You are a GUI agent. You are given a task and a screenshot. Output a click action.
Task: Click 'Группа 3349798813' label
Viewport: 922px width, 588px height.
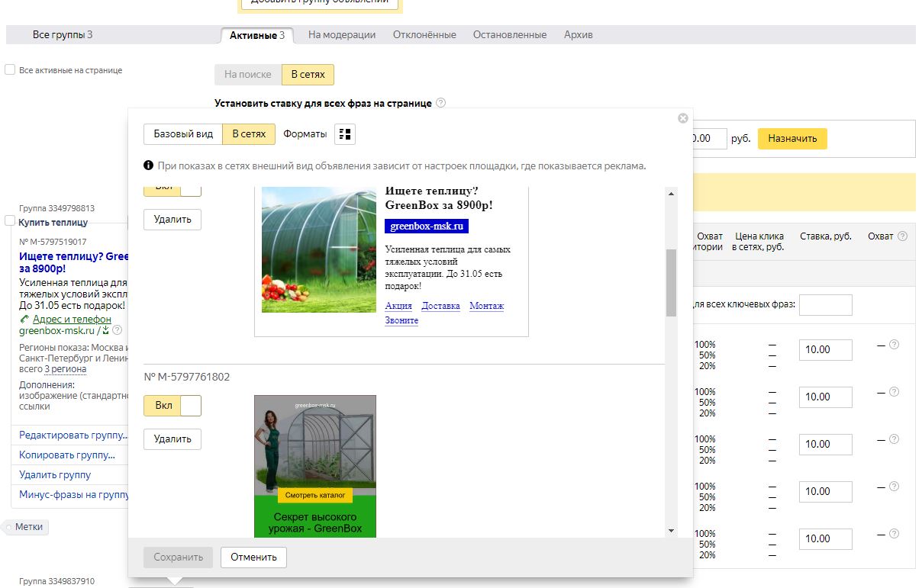click(x=56, y=208)
